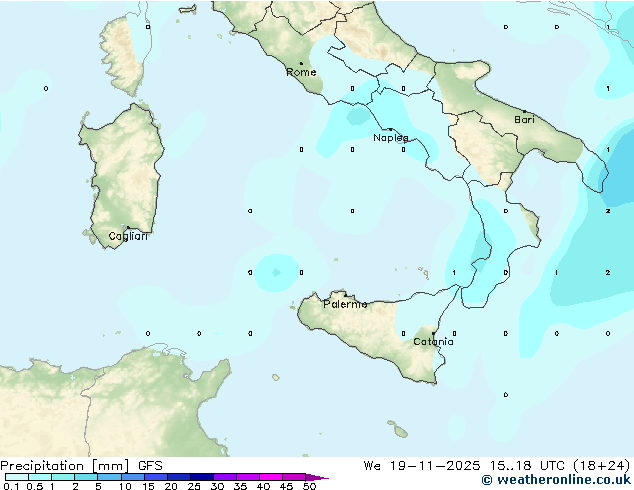Select the 0.5–1 mm legend color
This screenshot has height=490, width=634.
tap(40, 477)
